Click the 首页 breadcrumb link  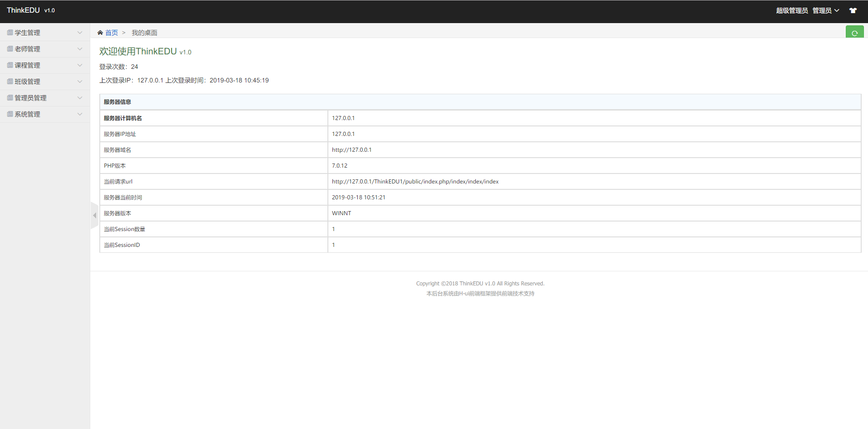(112, 33)
